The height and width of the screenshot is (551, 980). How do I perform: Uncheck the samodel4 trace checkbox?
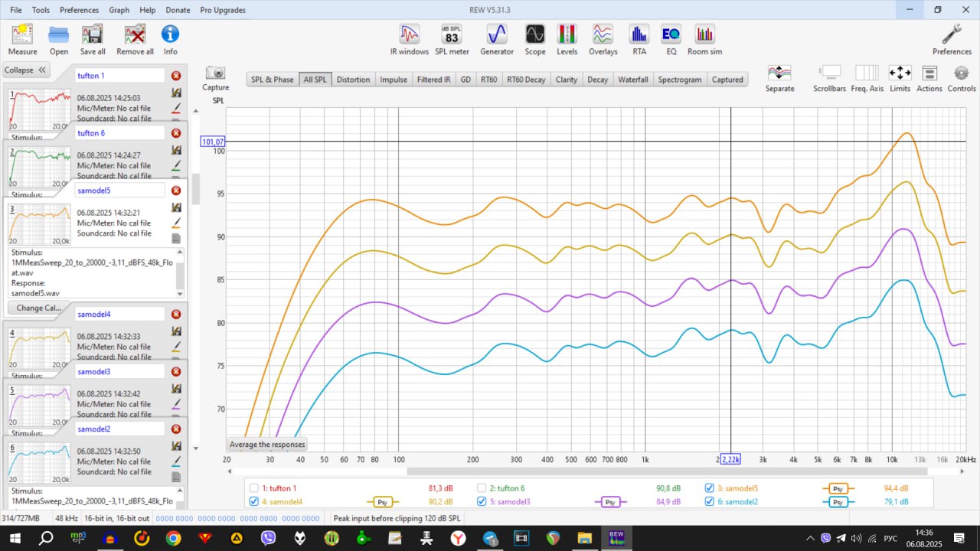(253, 502)
